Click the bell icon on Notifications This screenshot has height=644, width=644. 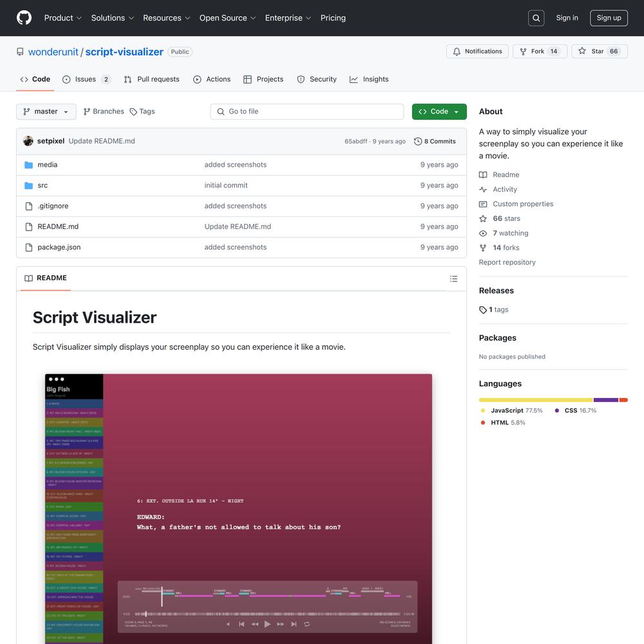click(457, 52)
